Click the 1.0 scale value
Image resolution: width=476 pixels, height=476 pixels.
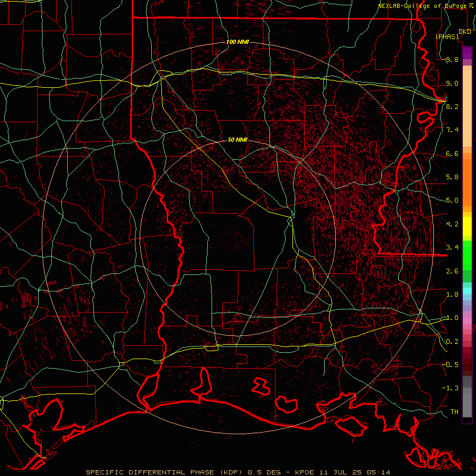tap(452, 318)
